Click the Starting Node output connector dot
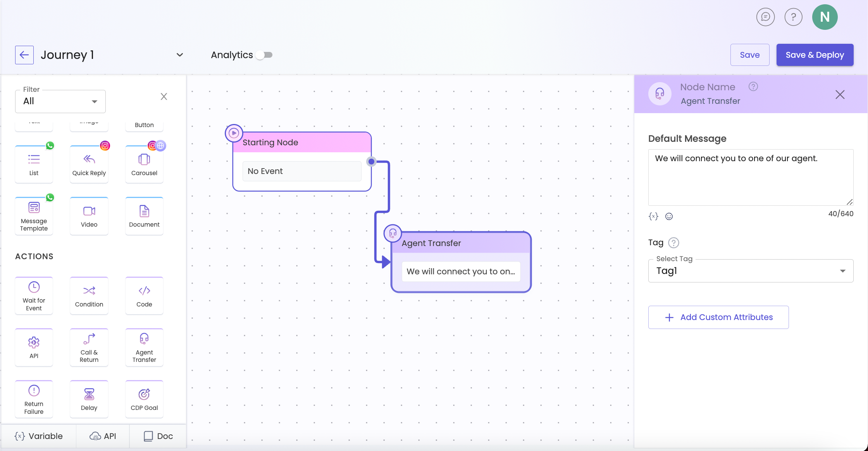868x451 pixels. pos(371,162)
